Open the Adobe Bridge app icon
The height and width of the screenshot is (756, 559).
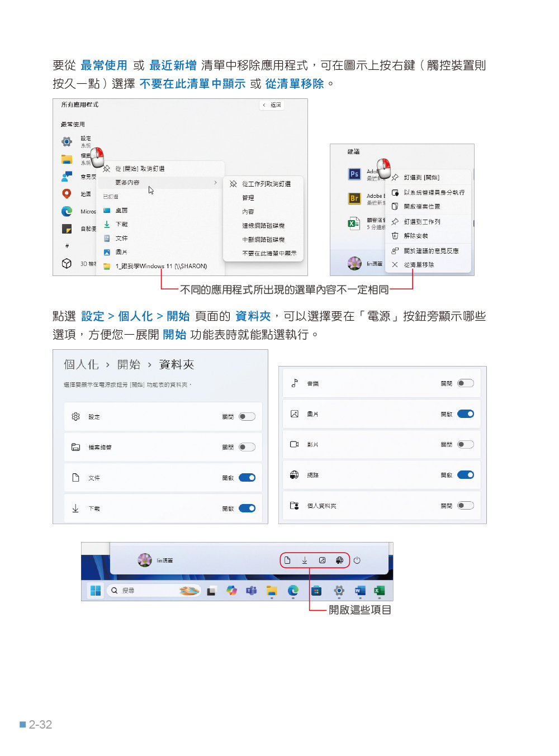[x=354, y=198]
